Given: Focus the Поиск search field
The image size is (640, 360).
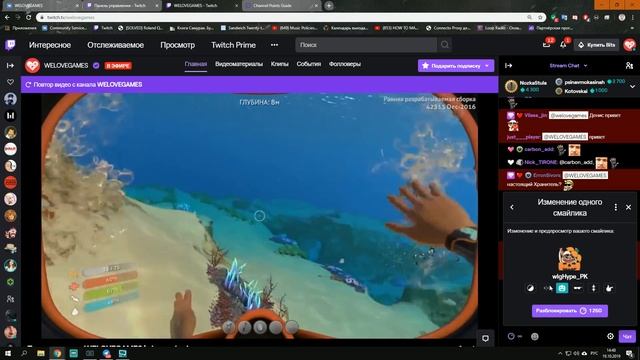Looking at the screenshot, I should (x=366, y=45).
